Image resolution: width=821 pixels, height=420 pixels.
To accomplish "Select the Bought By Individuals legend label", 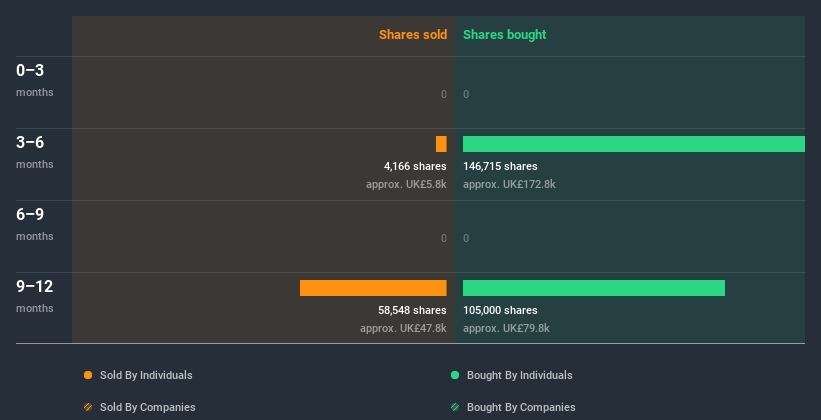I will point(519,375).
